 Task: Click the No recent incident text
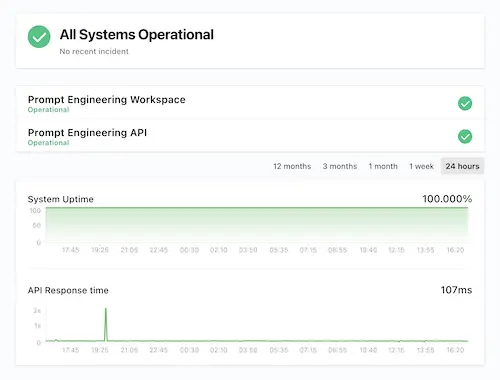click(94, 51)
